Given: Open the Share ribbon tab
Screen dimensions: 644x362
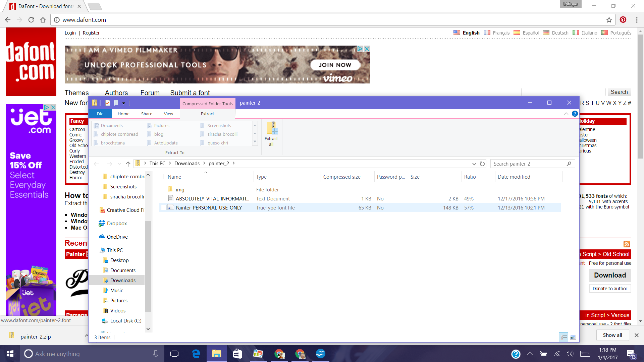Looking at the screenshot, I should (147, 114).
